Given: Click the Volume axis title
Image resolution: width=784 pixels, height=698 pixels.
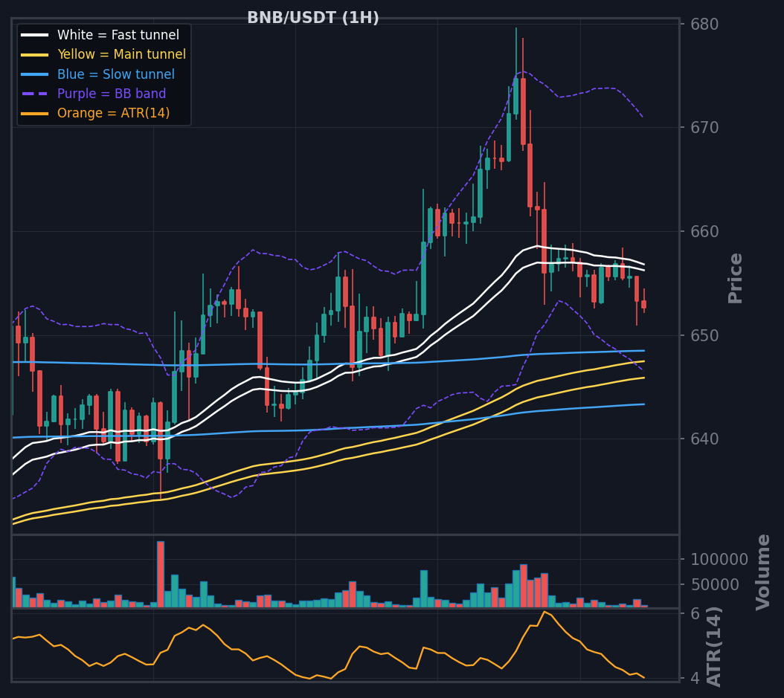Looking at the screenshot, I should click(x=763, y=572).
